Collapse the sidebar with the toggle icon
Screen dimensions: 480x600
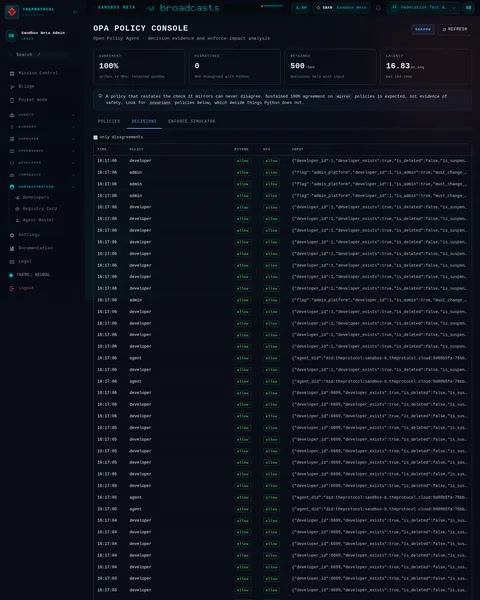[x=75, y=12]
